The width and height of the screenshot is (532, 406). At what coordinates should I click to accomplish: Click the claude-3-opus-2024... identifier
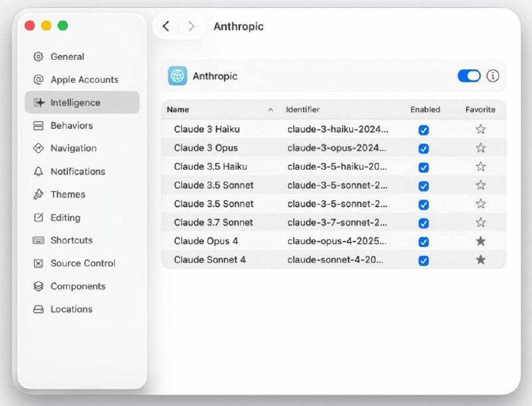(x=336, y=148)
